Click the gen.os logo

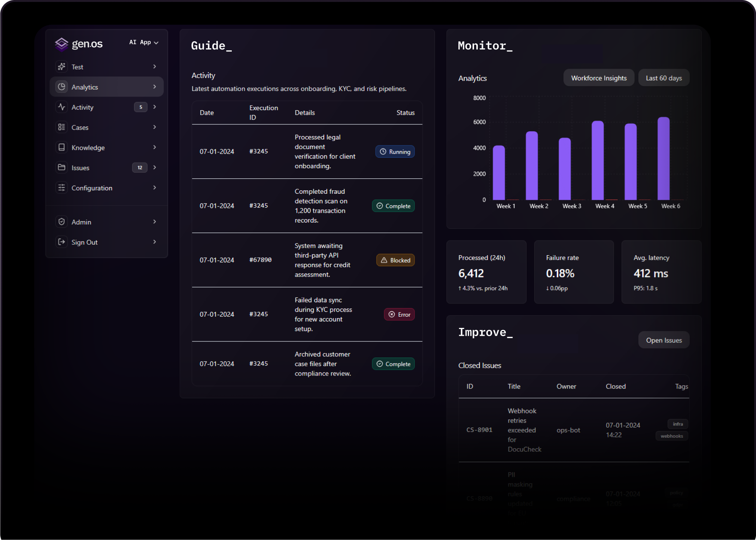pos(79,44)
